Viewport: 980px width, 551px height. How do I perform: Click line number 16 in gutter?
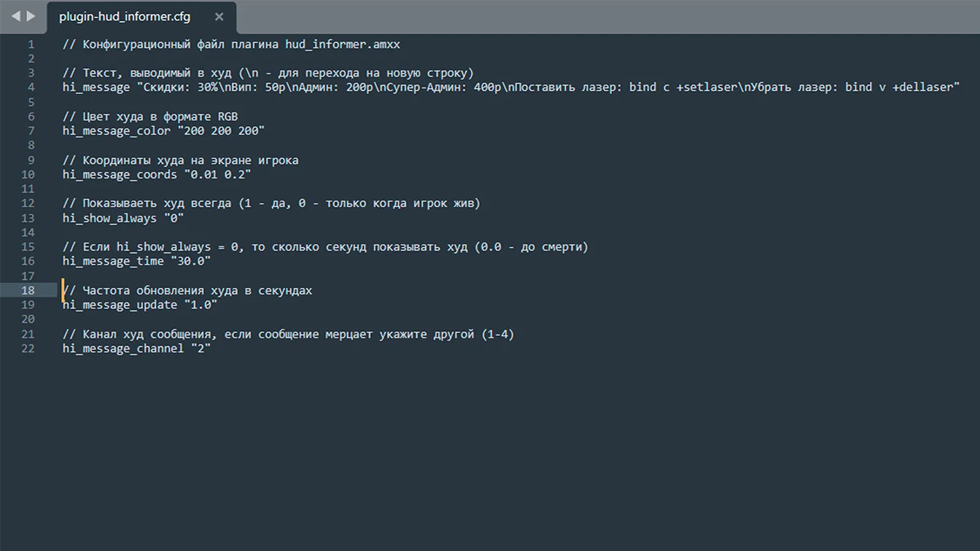pyautogui.click(x=28, y=262)
